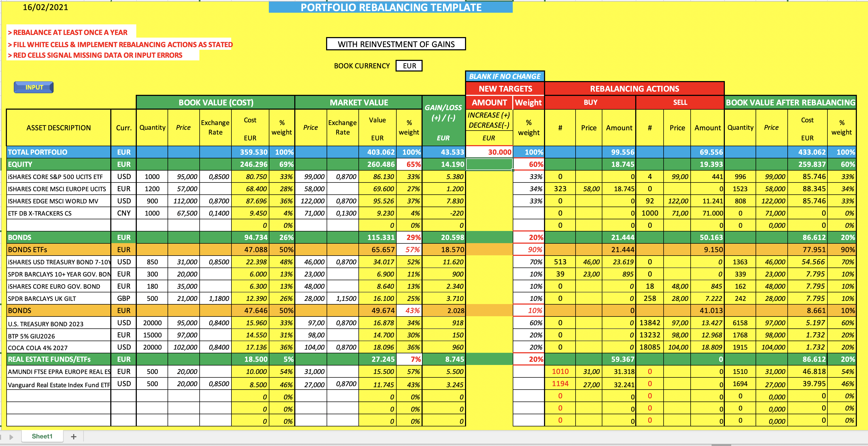868x446 pixels.
Task: Select COCA COLA 4% 2027 cell
Action: click(59, 347)
